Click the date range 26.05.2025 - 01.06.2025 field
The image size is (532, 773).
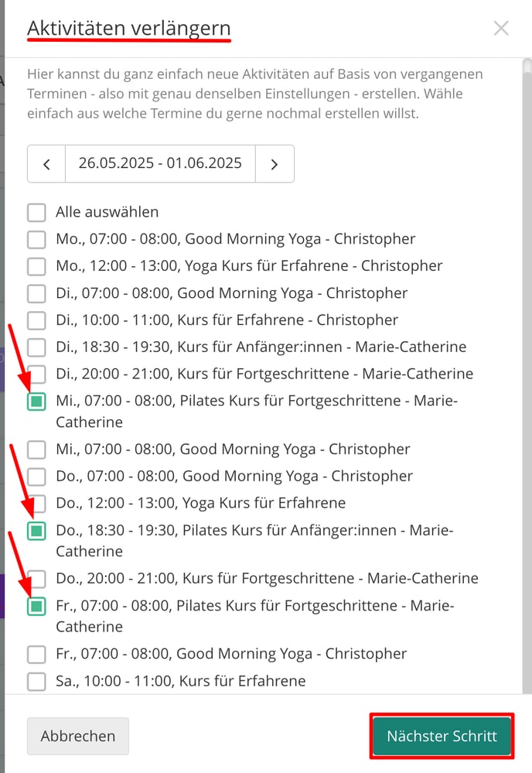click(x=160, y=164)
